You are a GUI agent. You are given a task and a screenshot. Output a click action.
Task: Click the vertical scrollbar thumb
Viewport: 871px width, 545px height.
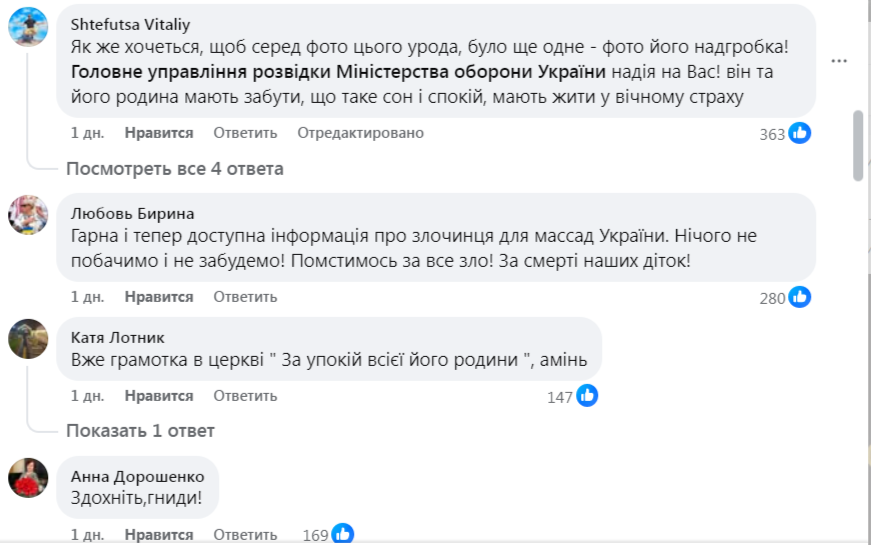(858, 145)
